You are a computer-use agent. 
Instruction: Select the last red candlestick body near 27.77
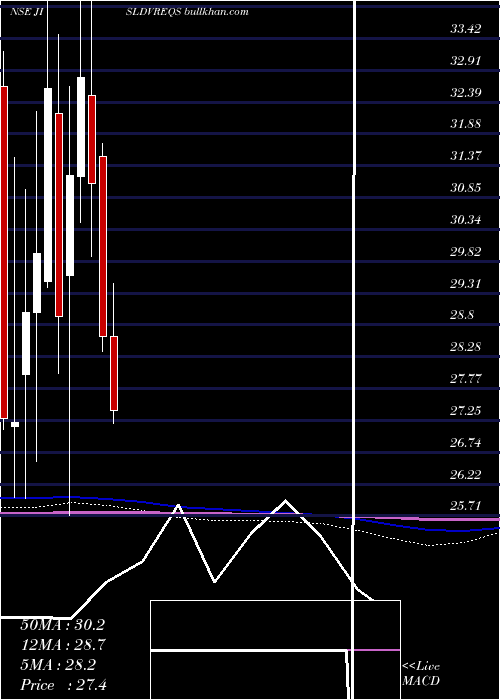[x=114, y=373]
